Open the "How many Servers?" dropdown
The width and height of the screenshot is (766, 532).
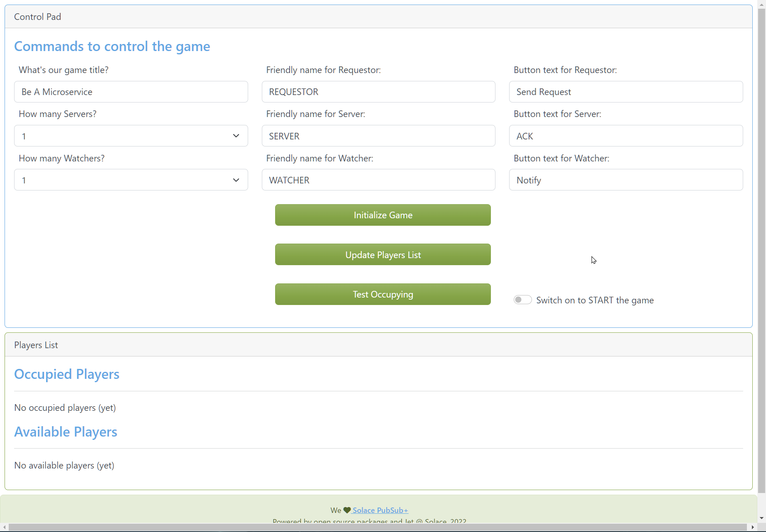click(x=131, y=136)
